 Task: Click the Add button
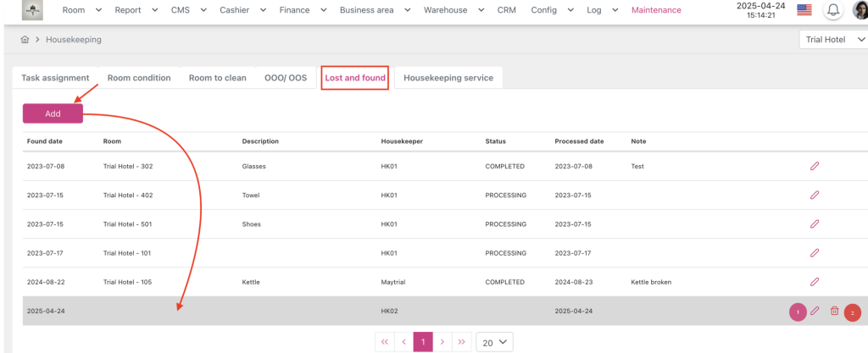tap(53, 113)
